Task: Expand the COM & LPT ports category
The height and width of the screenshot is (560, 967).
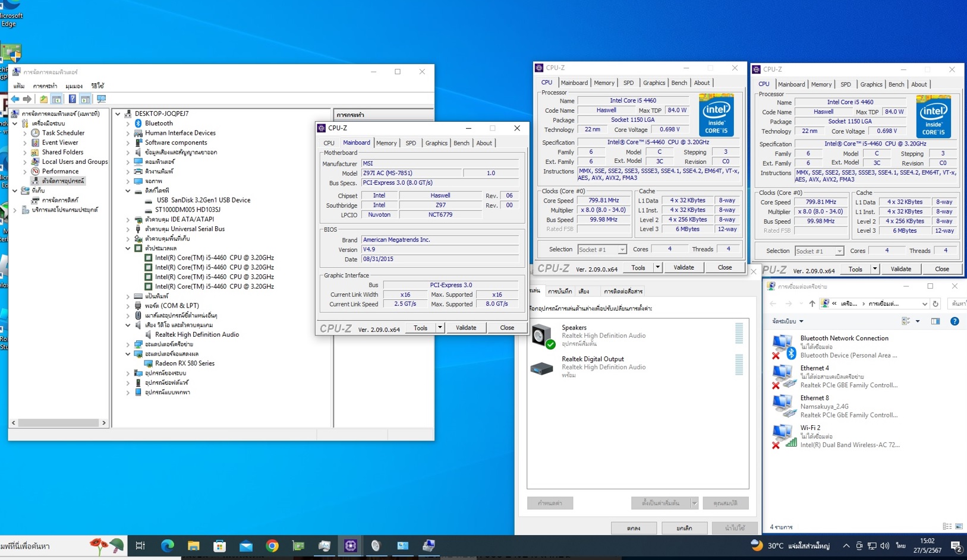Action: pos(128,306)
